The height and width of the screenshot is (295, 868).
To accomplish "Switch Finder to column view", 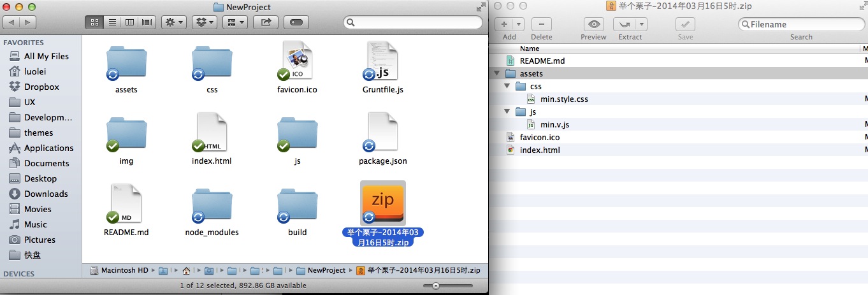I will pos(130,22).
